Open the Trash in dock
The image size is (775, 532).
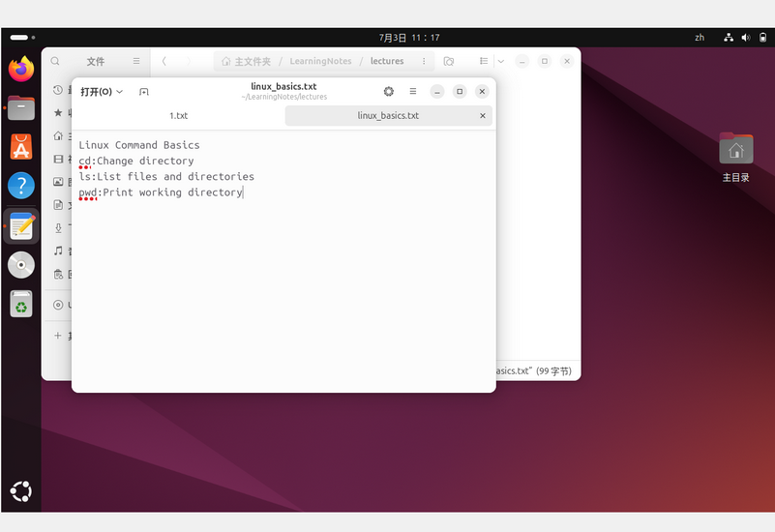pos(21,304)
